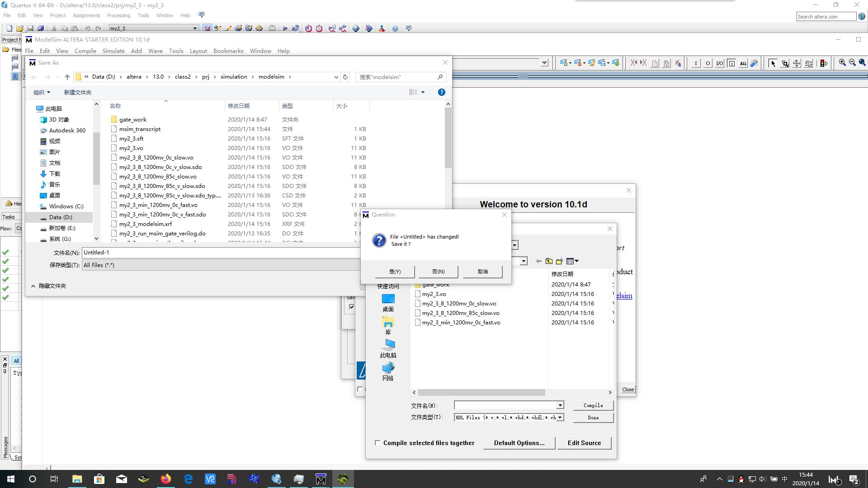Click help icon in Save As dialog
The height and width of the screenshot is (488, 868).
[442, 92]
